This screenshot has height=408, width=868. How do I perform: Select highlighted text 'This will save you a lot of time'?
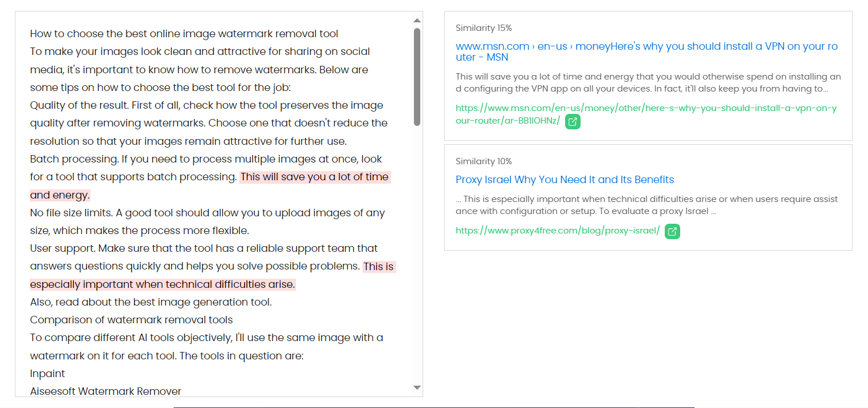coord(314,177)
